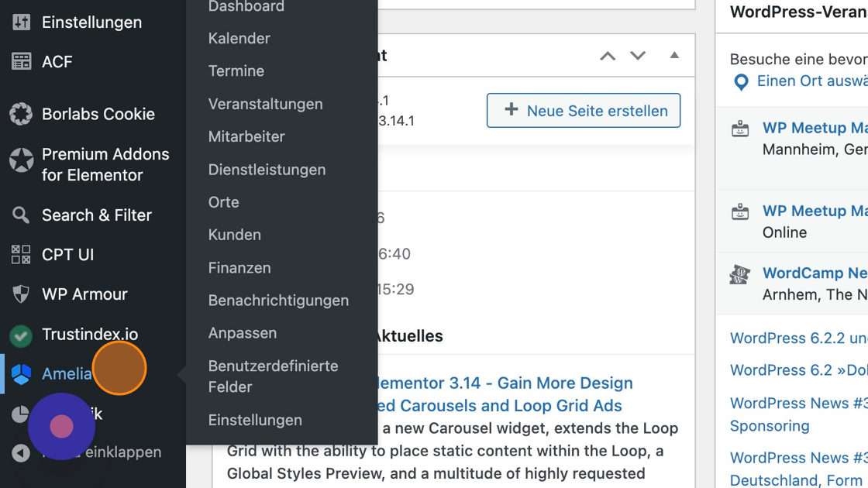Open the Elementor 3.14 Gain More Design link
Image resolution: width=868 pixels, height=488 pixels.
point(505,394)
